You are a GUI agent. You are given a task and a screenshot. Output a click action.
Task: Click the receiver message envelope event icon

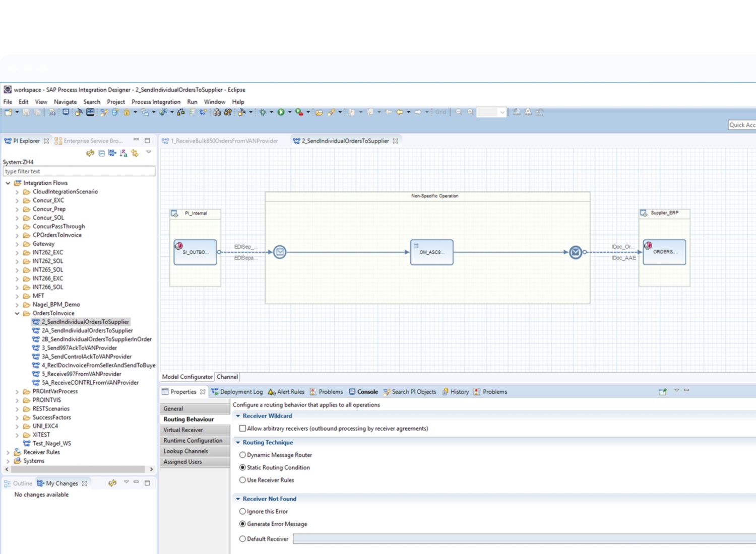coord(576,252)
